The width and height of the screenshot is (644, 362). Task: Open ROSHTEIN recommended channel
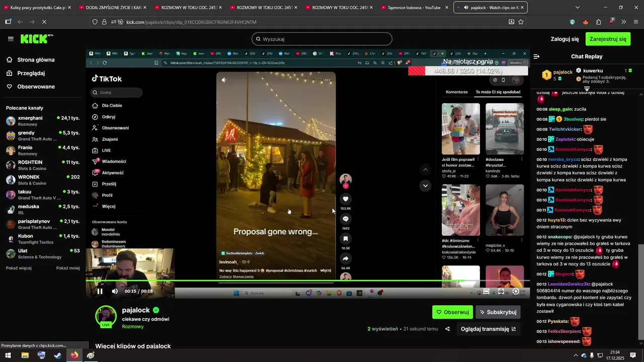pyautogui.click(x=42, y=165)
